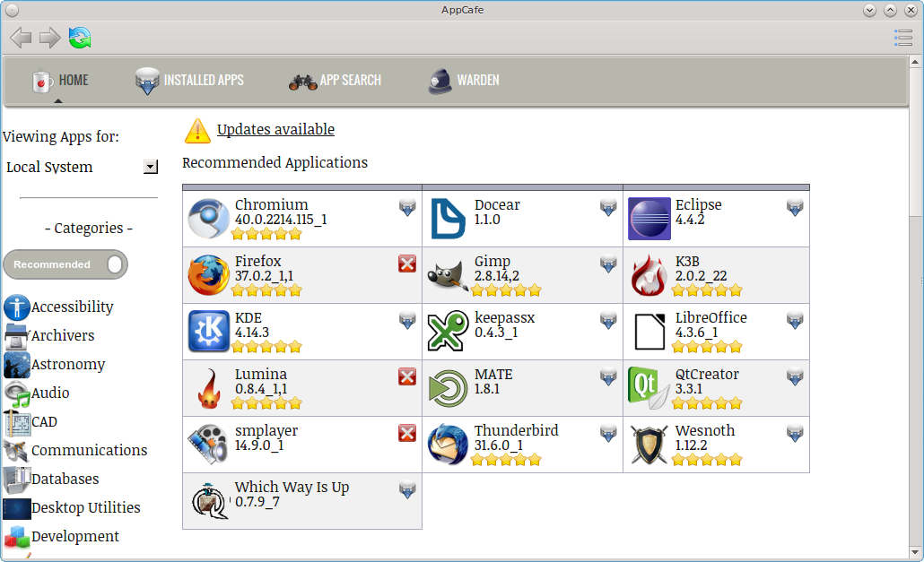Install KDE using its download icon
The image size is (924, 562).
click(x=407, y=320)
